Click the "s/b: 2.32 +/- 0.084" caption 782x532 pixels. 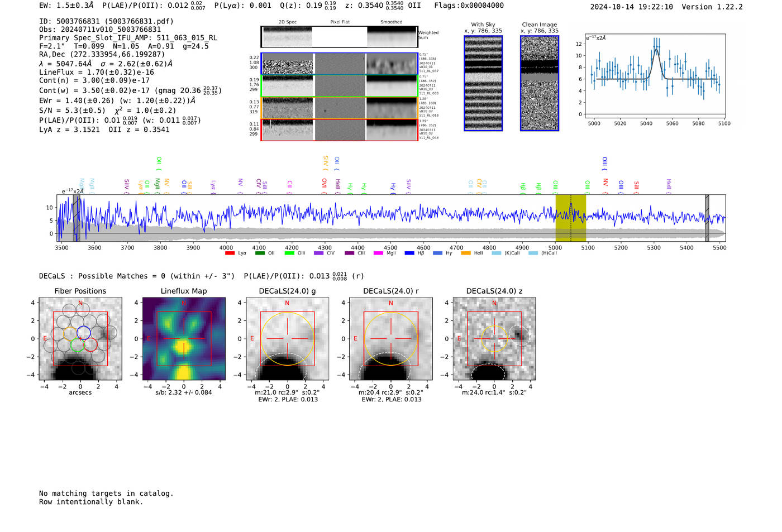(184, 392)
